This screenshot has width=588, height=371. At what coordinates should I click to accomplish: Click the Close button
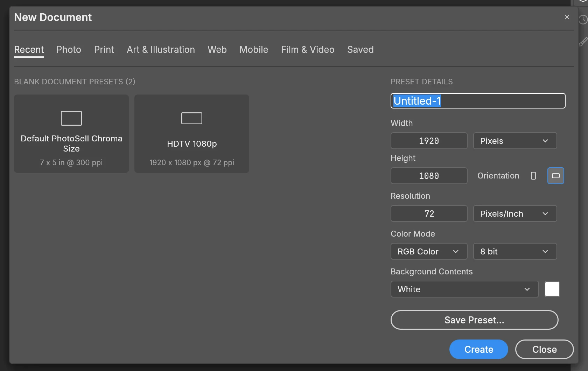545,349
